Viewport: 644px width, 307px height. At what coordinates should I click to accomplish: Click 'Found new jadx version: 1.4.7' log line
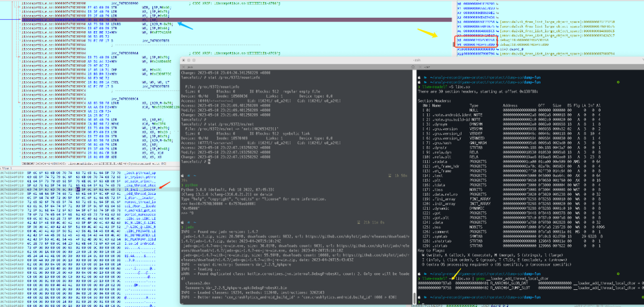click(x=219, y=232)
